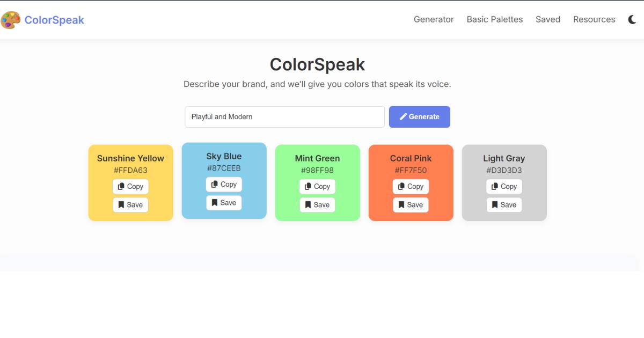Click the bookmark icon on the Coral Pink card
This screenshot has height=338, width=644.
401,204
